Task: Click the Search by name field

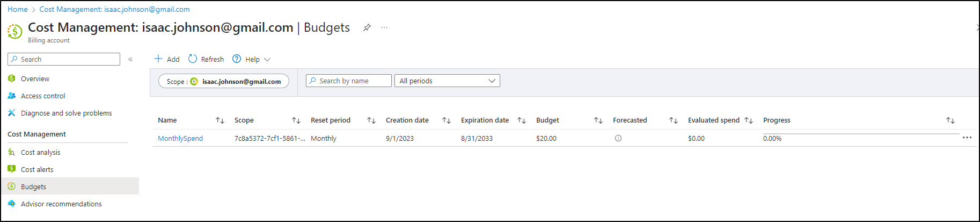Action: (x=349, y=81)
